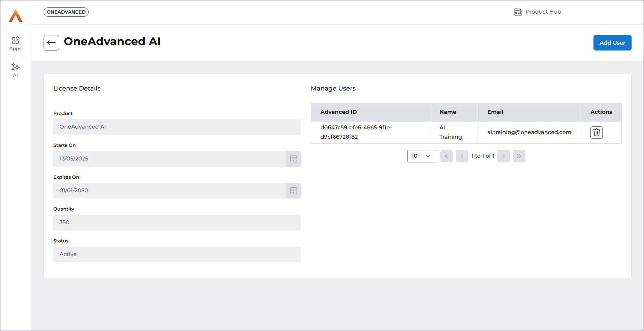Expand the rows-per-page dropdown showing 10
Viewport: 644px width, 331px height.
coord(422,156)
